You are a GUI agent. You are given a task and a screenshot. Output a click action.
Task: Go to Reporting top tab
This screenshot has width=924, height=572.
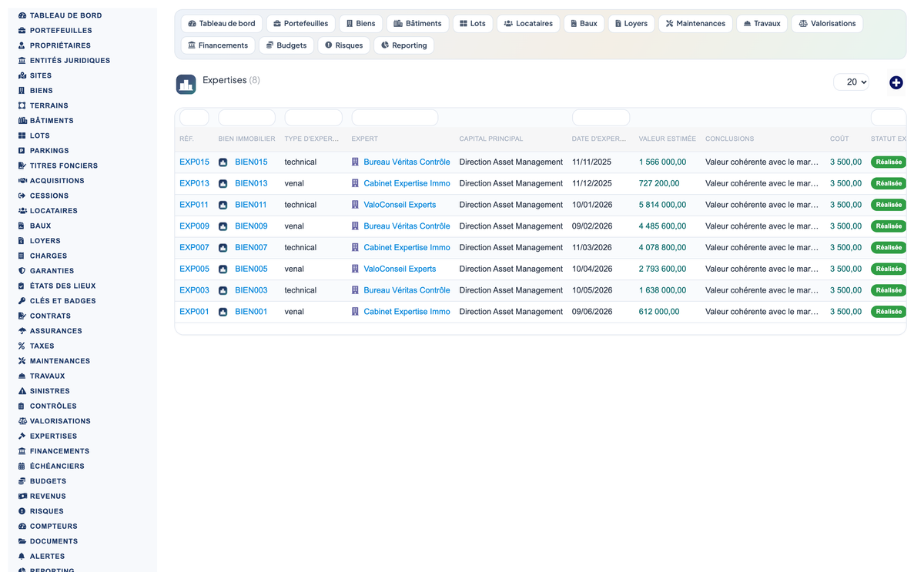pos(404,45)
